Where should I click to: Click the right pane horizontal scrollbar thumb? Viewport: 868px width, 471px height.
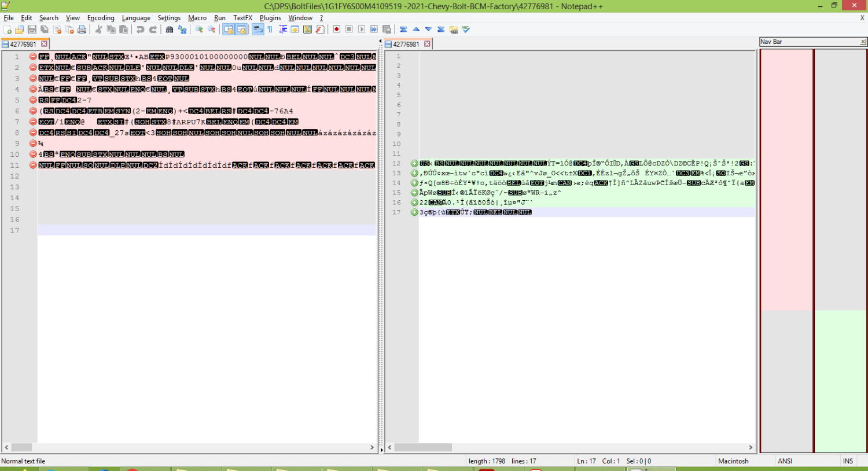coord(423,447)
